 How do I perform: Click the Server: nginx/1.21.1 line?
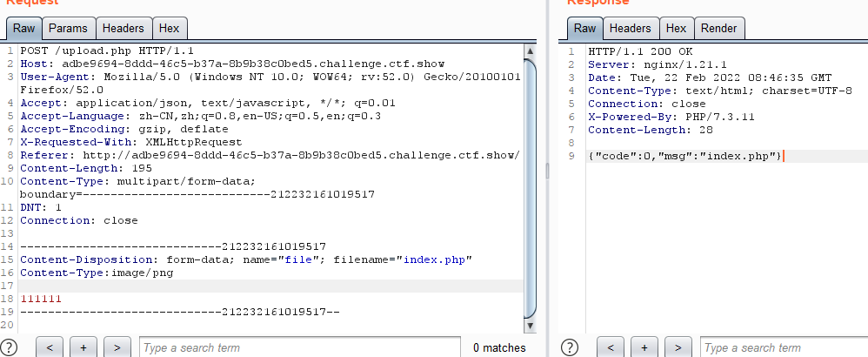[656, 64]
